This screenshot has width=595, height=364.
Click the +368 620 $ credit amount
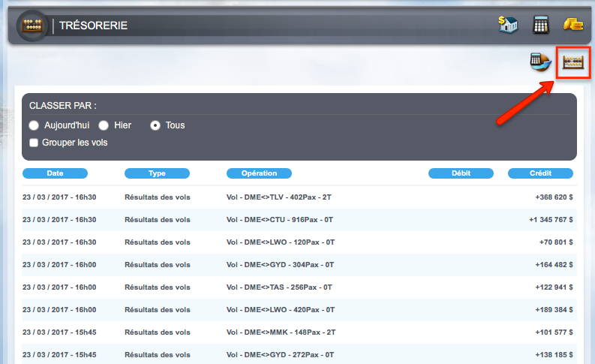click(554, 197)
